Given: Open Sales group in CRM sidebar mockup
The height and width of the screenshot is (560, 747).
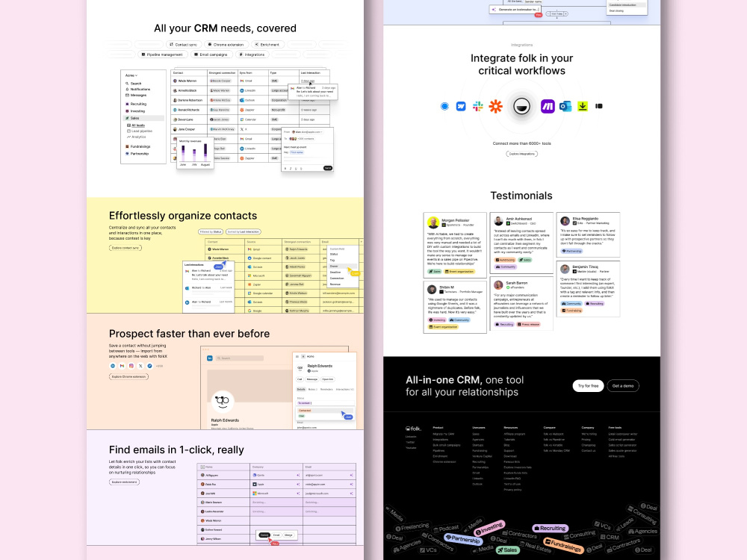Looking at the screenshot, I should pos(143,118).
